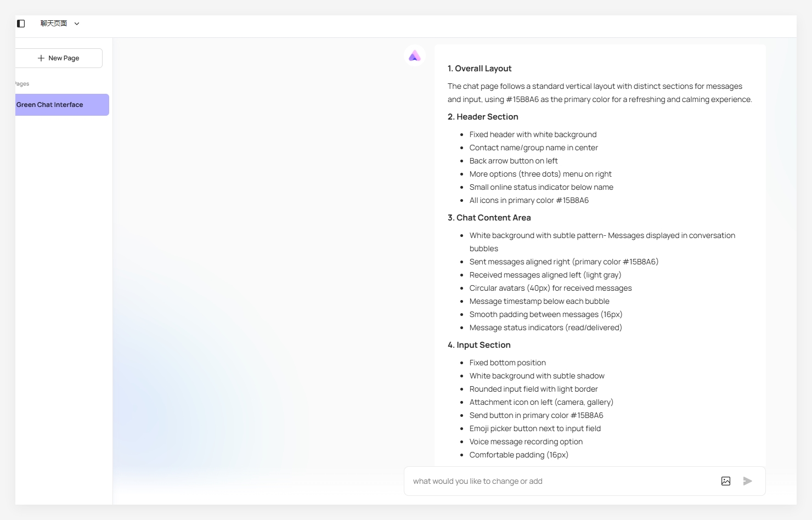Focus the 'what would you like to change' input

(x=562, y=481)
